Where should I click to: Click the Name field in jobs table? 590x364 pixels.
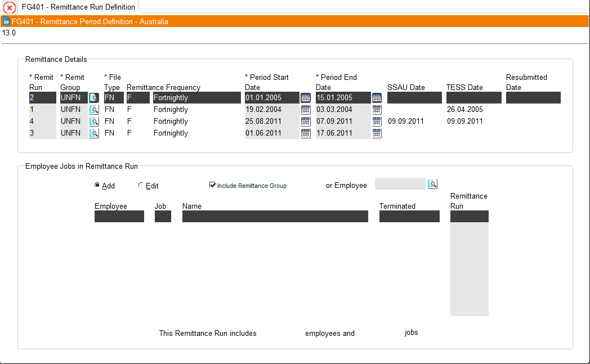pos(275,216)
